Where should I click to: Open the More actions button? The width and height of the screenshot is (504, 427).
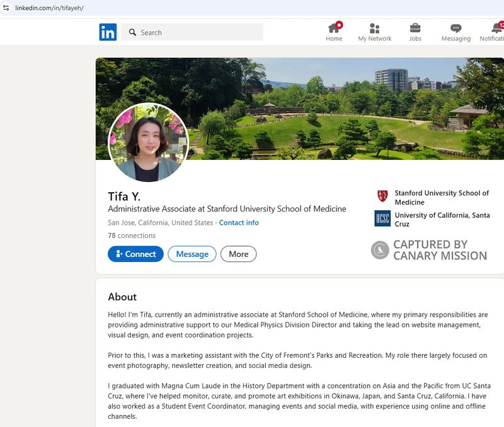[239, 254]
